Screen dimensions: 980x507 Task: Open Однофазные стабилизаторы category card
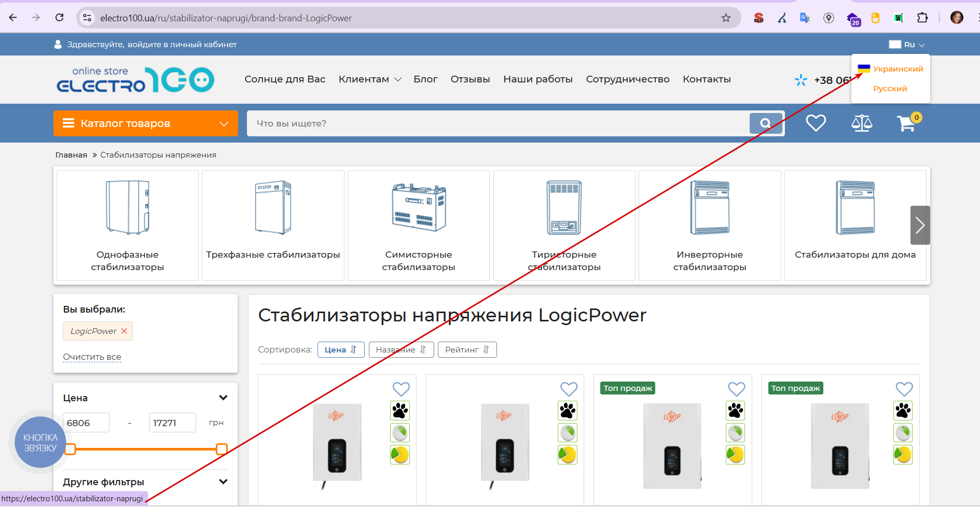[128, 226]
